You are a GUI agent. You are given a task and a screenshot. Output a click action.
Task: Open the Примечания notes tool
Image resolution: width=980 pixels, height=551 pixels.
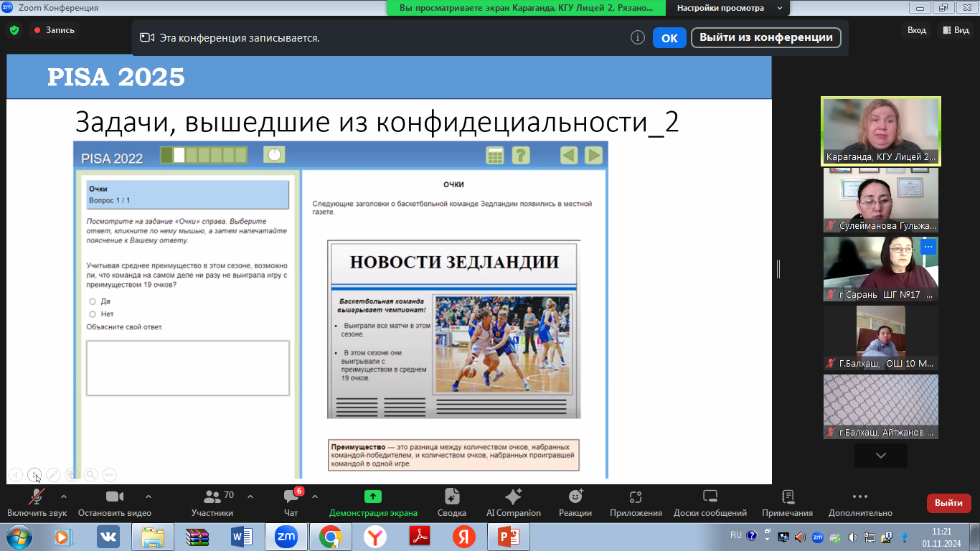click(x=787, y=497)
